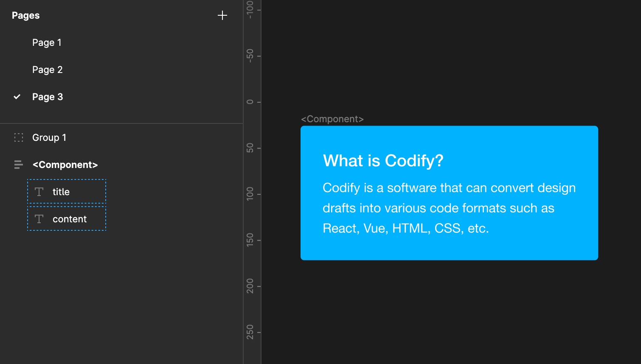Click the Pages panel header
This screenshot has height=364, width=641.
[x=26, y=16]
